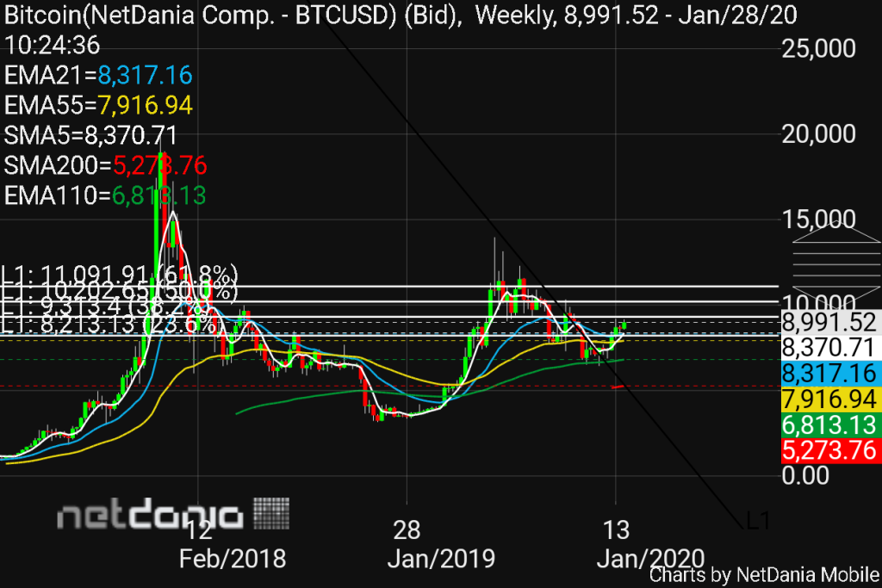The width and height of the screenshot is (882, 588).
Task: Click the latest green weekly candlestick
Action: coord(624,325)
